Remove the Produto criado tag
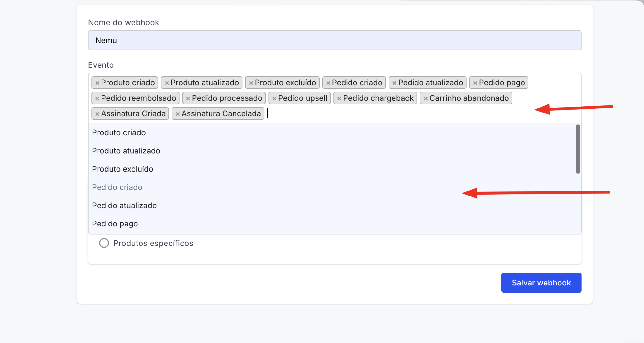The height and width of the screenshot is (343, 644). pyautogui.click(x=97, y=83)
